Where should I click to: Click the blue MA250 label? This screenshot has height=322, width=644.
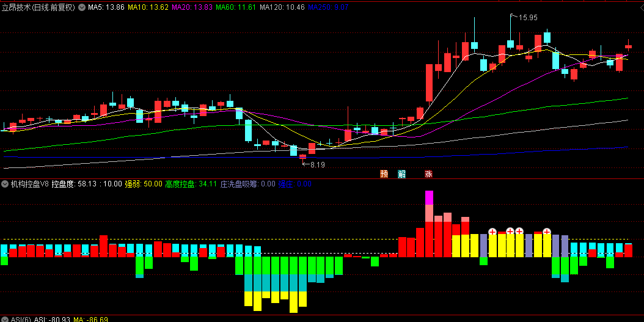pyautogui.click(x=329, y=7)
